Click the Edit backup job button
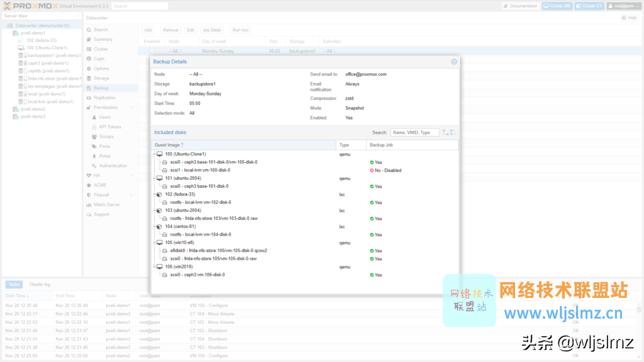 pos(191,30)
